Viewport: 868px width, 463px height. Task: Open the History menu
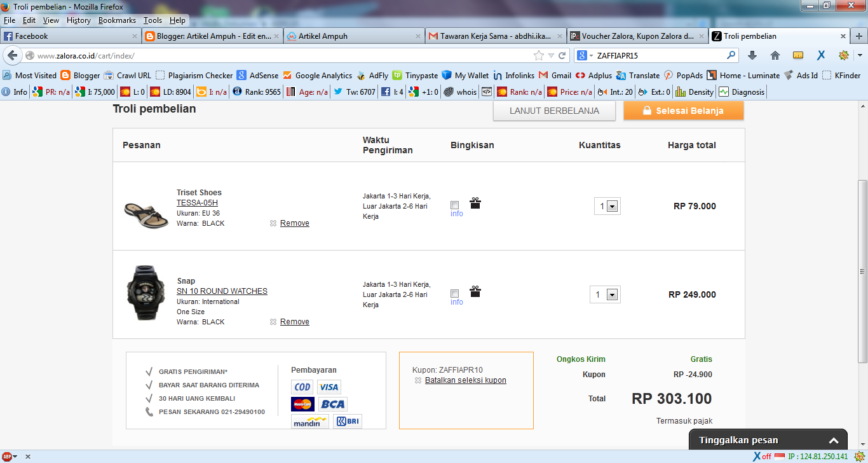(x=79, y=20)
